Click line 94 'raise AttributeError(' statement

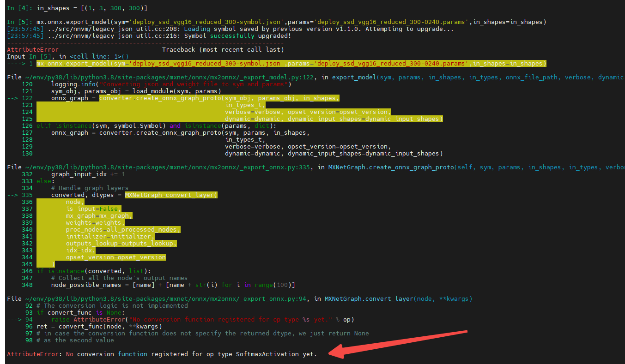click(203, 320)
